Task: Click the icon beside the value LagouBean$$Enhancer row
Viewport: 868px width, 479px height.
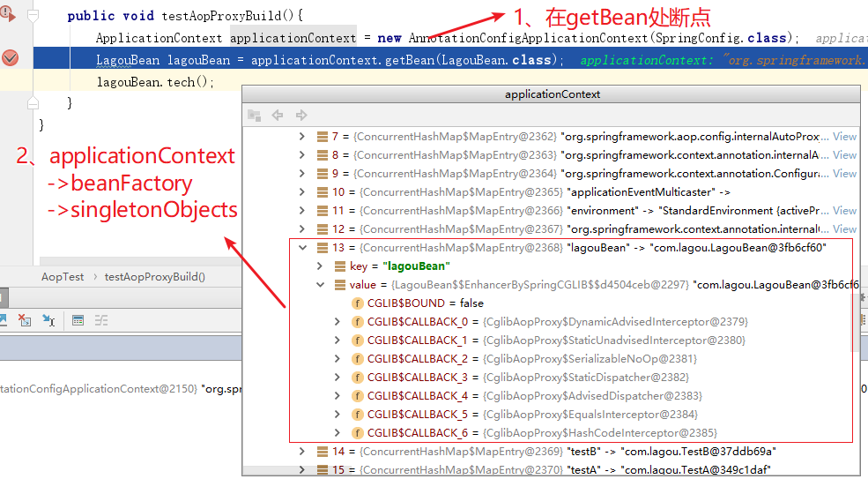Action: [x=340, y=285]
